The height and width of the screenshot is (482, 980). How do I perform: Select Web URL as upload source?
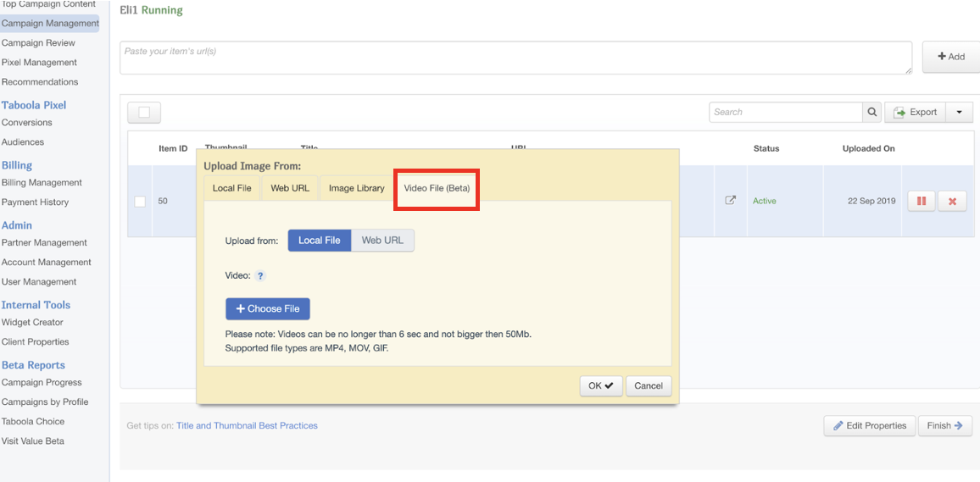click(x=382, y=241)
